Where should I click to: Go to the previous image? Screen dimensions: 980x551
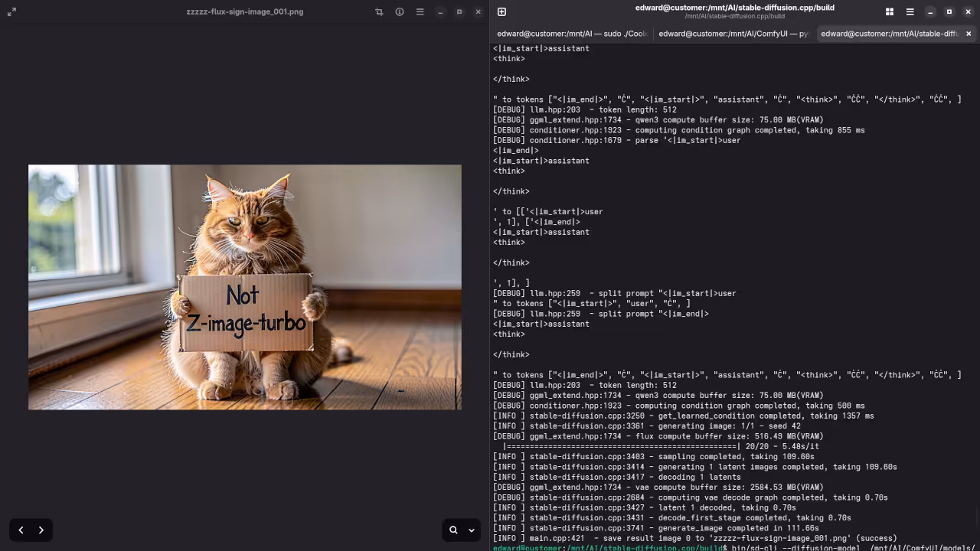click(x=21, y=530)
